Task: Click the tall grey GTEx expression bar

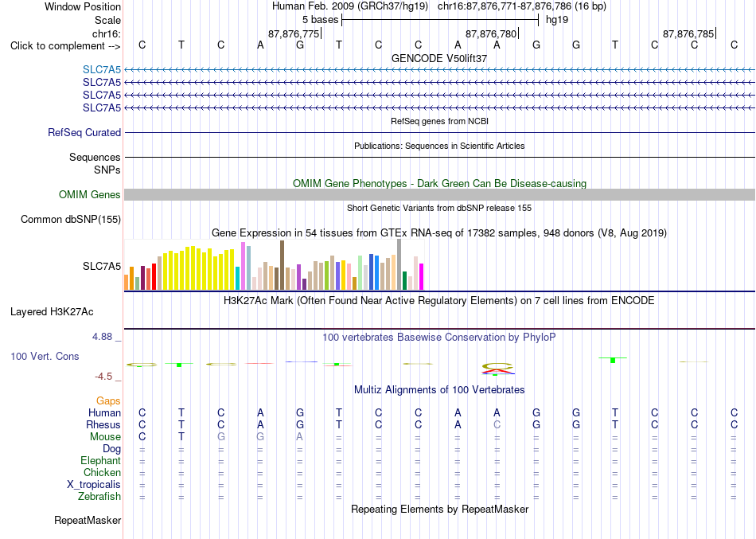Action: [399, 264]
